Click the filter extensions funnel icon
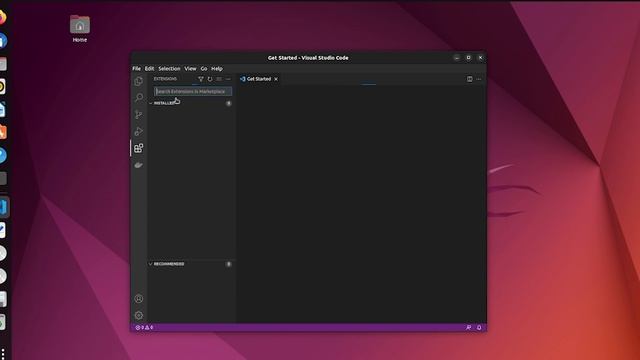640x360 pixels. pyautogui.click(x=201, y=79)
